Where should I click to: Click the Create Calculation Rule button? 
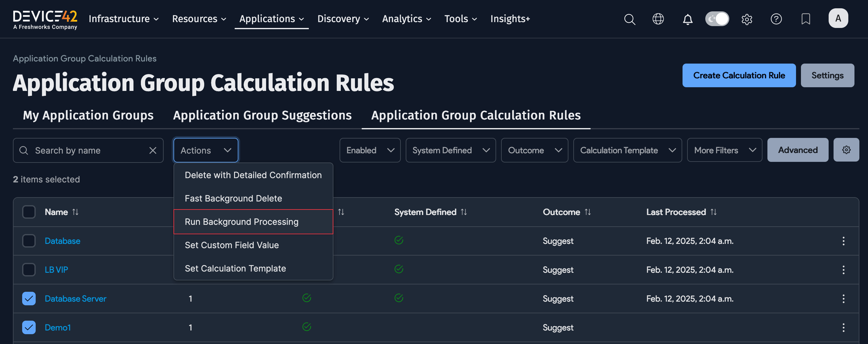pos(739,75)
